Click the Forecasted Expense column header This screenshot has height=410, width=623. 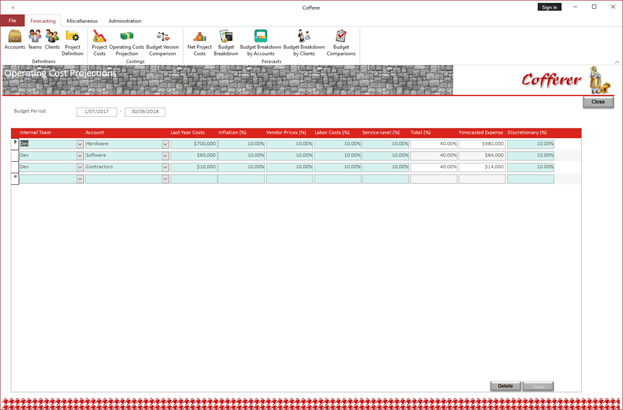tap(481, 133)
